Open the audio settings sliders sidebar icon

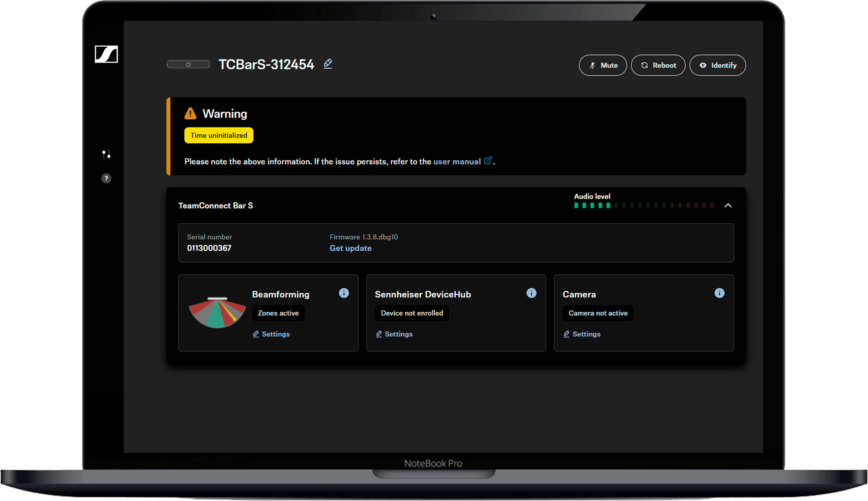coord(106,154)
